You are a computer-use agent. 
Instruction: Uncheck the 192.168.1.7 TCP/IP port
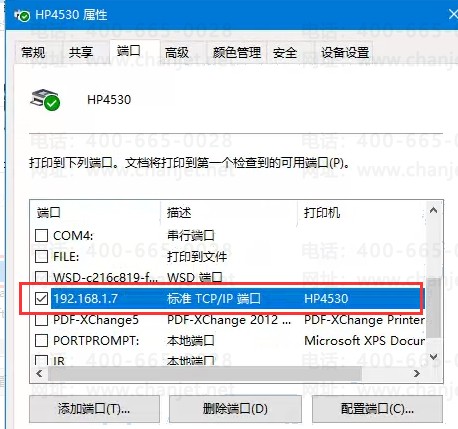(x=41, y=298)
